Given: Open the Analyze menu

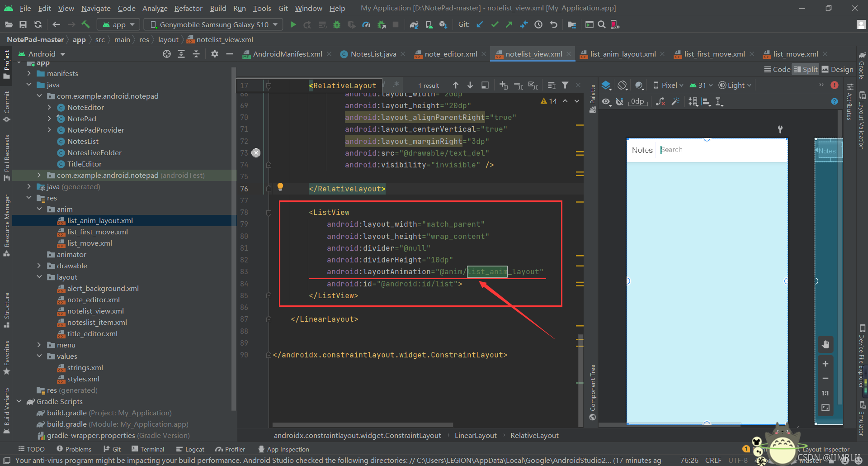Looking at the screenshot, I should [155, 8].
